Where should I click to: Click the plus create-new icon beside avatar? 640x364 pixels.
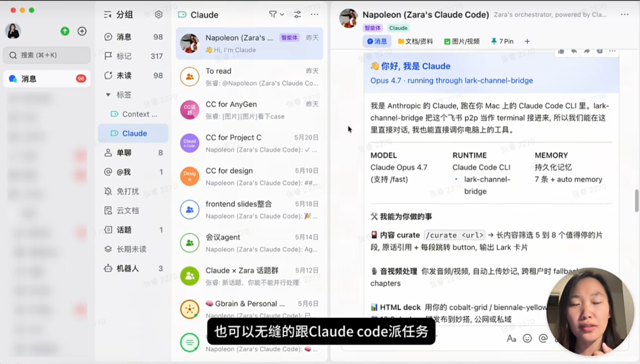[x=82, y=31]
